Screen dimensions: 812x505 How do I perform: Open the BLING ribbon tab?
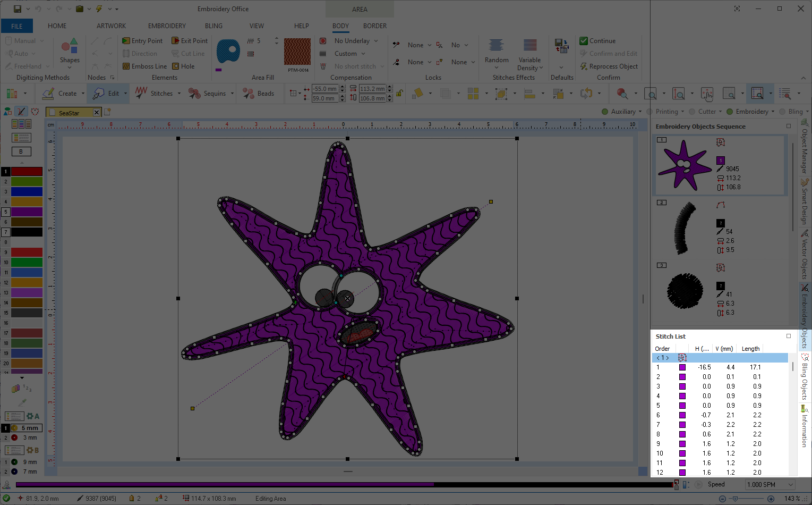pos(213,26)
